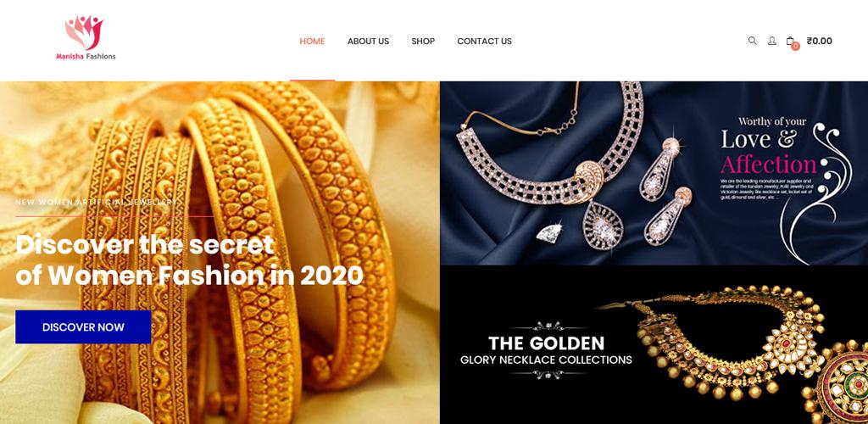Click the cart item count badge
The width and height of the screenshot is (868, 424).
(795, 47)
